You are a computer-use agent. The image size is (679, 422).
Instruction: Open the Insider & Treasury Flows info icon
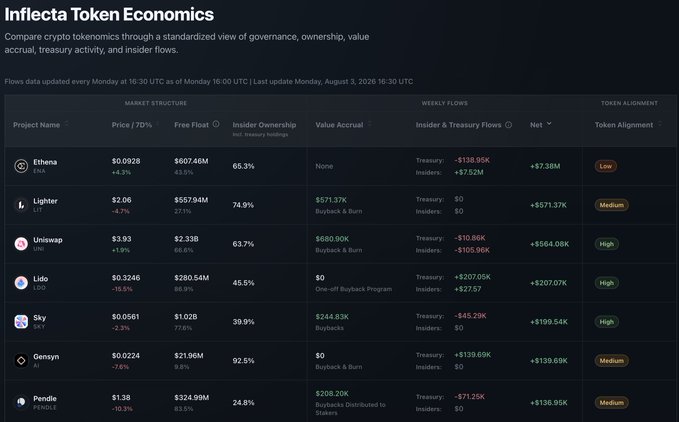tap(508, 125)
